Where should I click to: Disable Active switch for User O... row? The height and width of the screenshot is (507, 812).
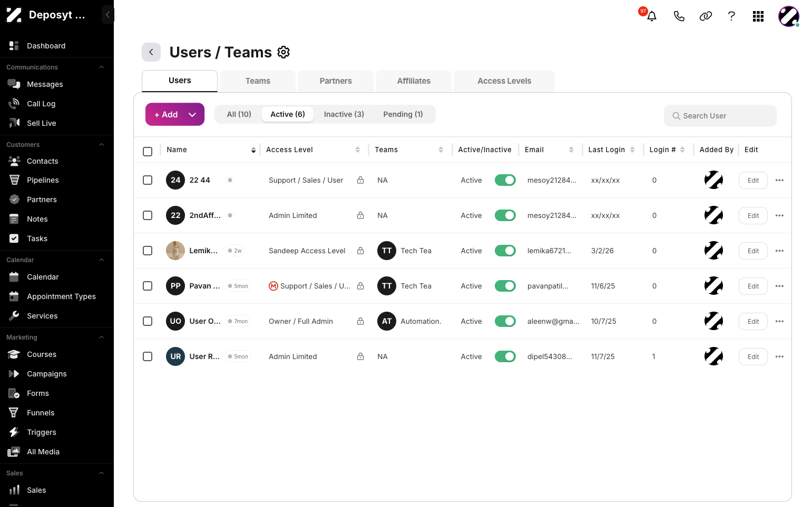[x=505, y=321]
